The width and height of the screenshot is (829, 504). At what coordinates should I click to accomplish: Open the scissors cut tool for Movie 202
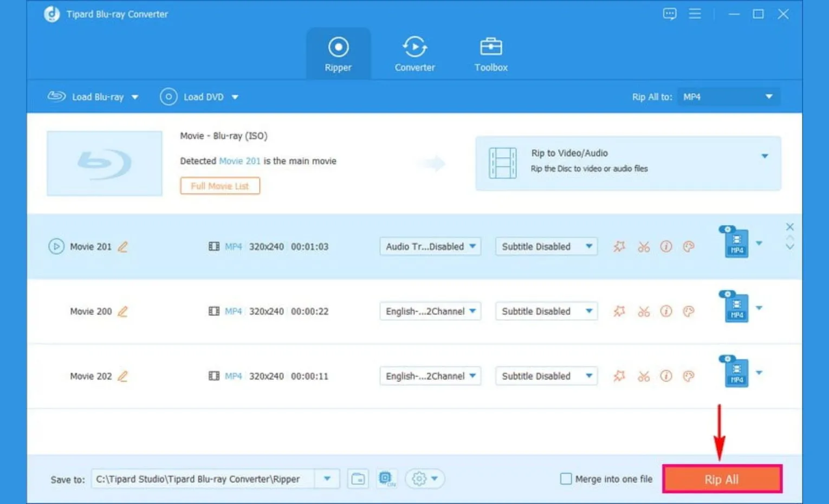click(644, 377)
